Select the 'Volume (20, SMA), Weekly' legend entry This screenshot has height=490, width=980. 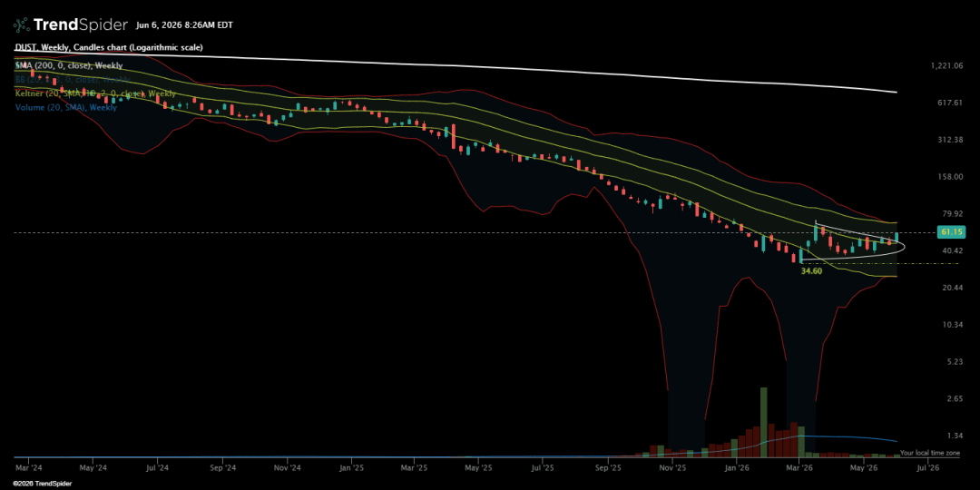tap(65, 107)
